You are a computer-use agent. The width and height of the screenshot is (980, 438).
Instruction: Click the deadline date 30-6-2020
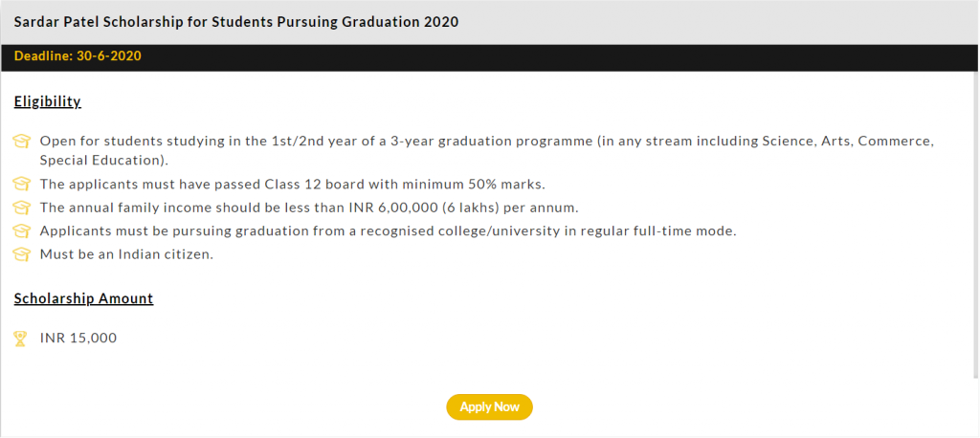coord(109,56)
